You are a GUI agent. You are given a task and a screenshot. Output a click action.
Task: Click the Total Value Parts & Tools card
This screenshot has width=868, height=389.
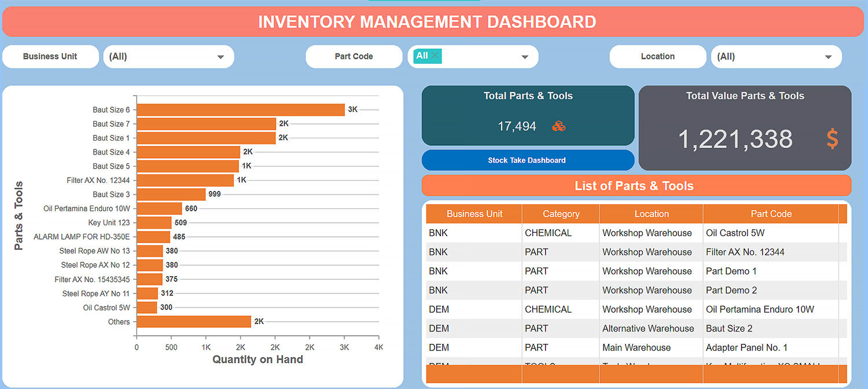(x=745, y=129)
